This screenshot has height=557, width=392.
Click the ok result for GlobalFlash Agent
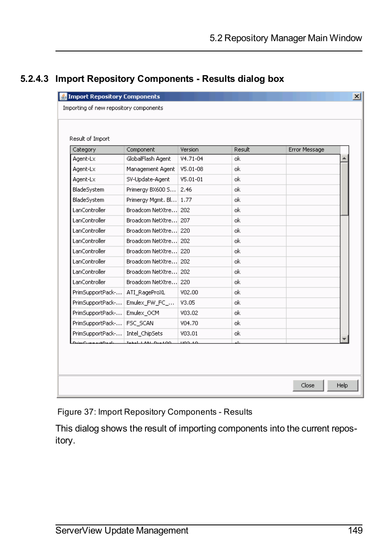(259, 159)
